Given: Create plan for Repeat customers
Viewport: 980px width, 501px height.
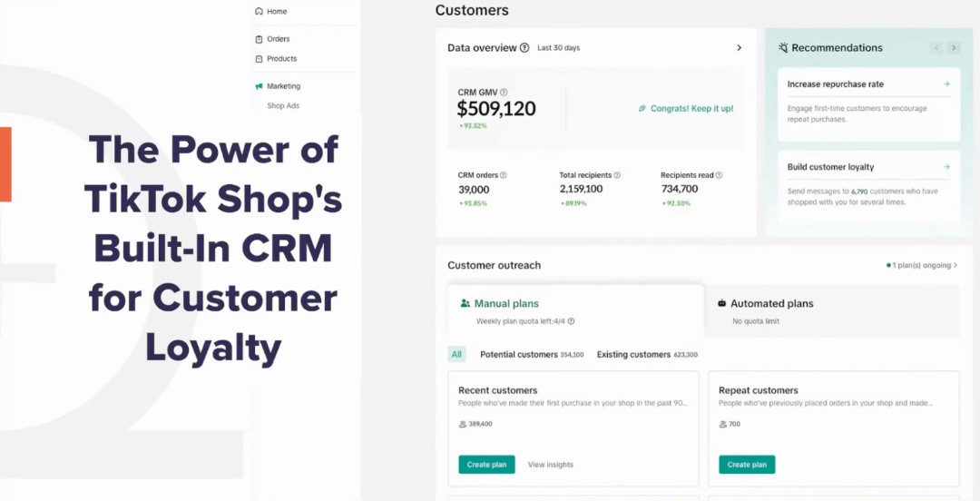Looking at the screenshot, I should pyautogui.click(x=747, y=465).
